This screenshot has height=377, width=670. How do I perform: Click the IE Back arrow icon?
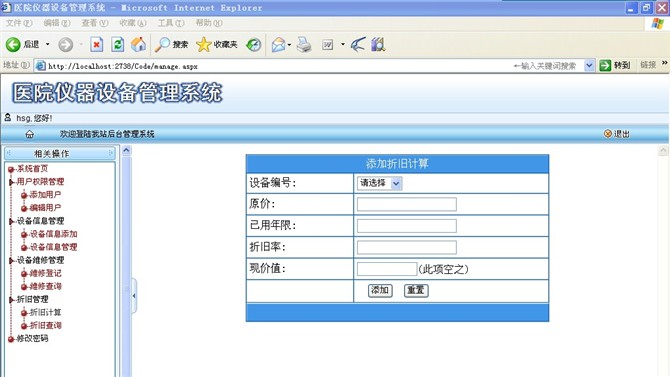click(x=13, y=44)
